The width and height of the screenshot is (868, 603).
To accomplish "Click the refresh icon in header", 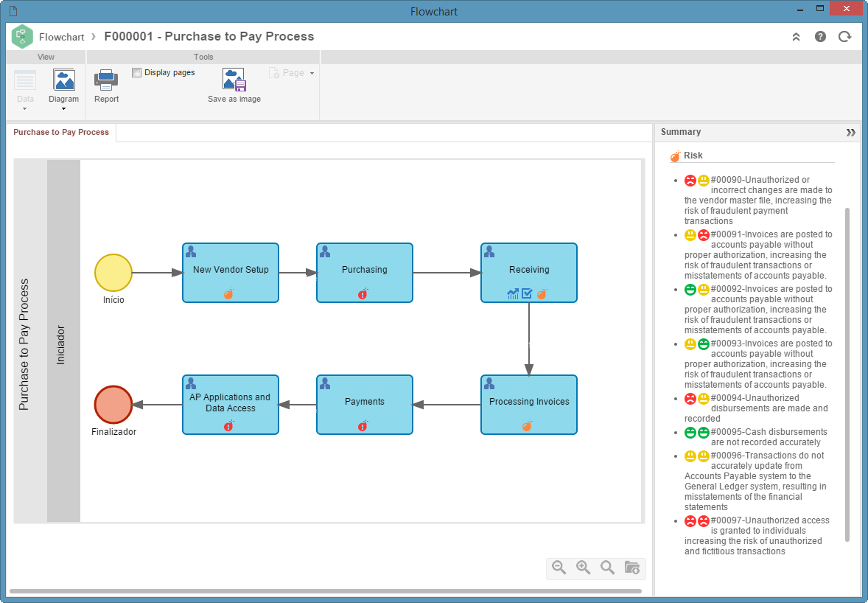I will tap(844, 37).
